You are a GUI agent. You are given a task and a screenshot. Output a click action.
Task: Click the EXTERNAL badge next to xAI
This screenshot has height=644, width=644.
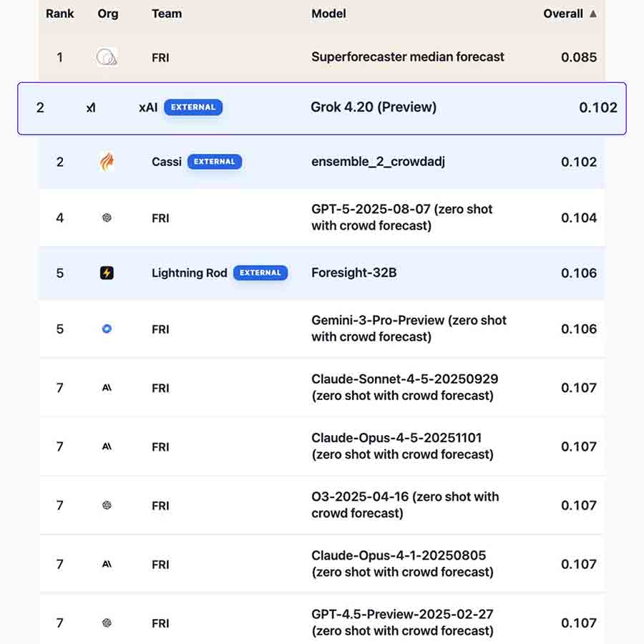(193, 107)
